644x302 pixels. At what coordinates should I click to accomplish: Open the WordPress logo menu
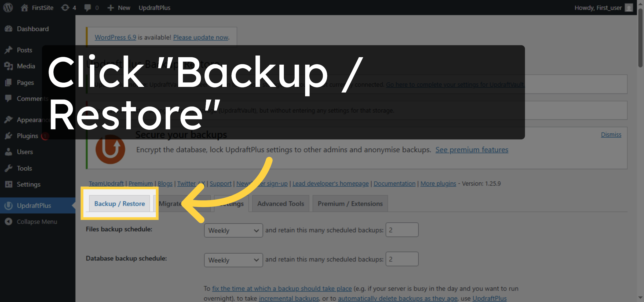click(8, 8)
